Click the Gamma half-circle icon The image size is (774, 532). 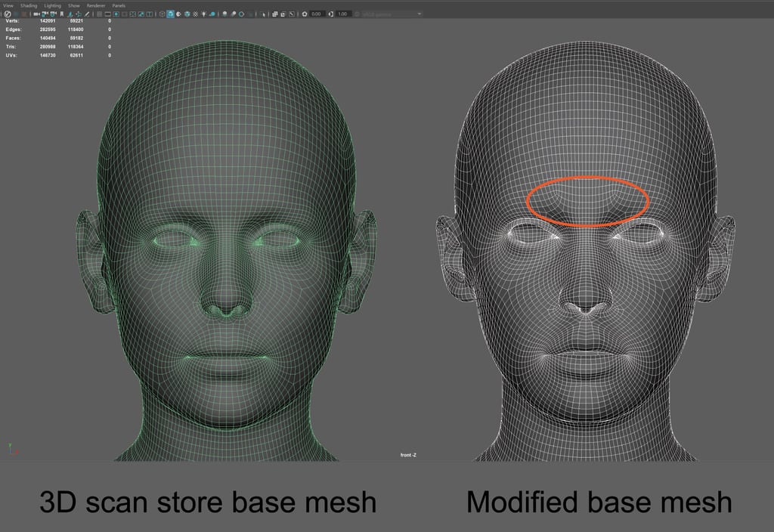click(331, 14)
